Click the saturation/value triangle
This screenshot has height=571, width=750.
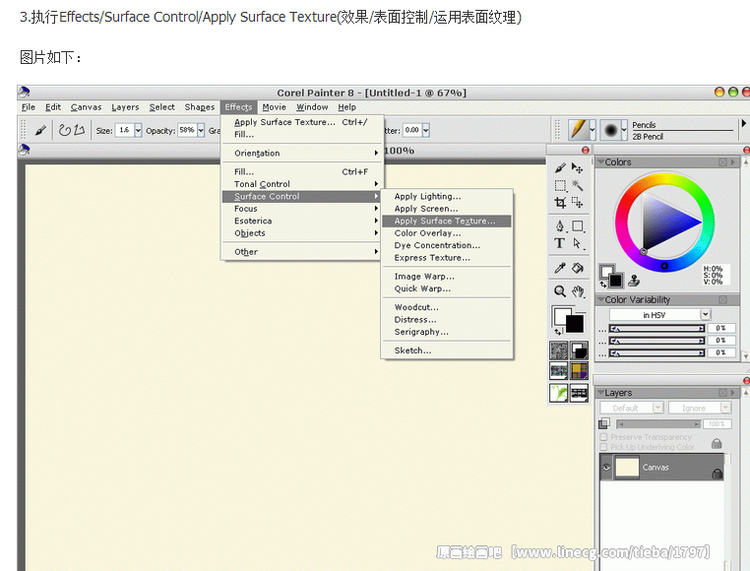pyautogui.click(x=665, y=222)
